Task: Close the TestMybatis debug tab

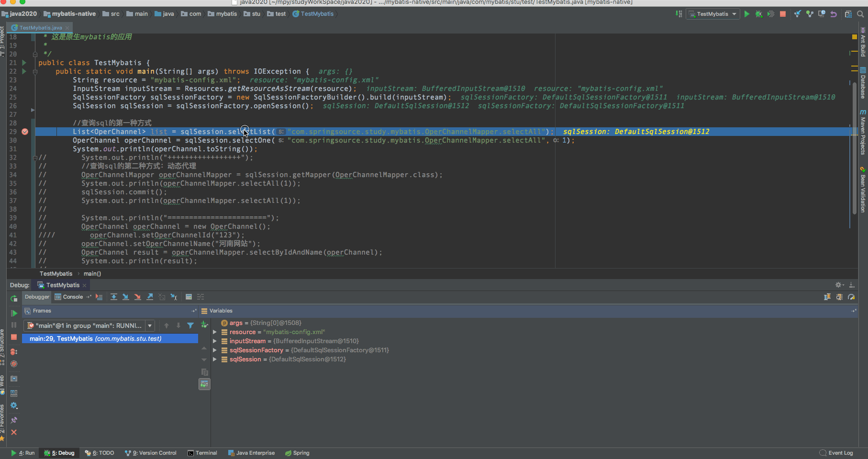Action: (85, 285)
